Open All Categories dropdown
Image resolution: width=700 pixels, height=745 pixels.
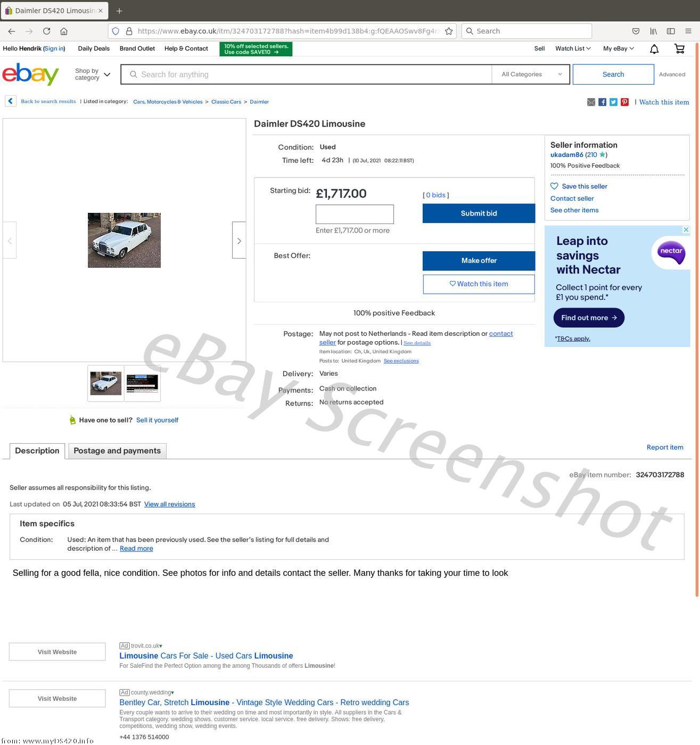point(531,74)
